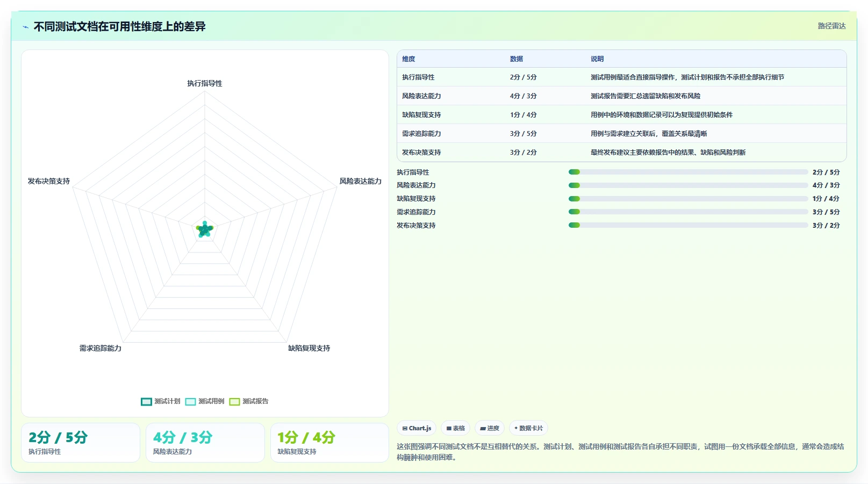Click the small icon beside the title
This screenshot has height=484, width=868.
point(25,27)
